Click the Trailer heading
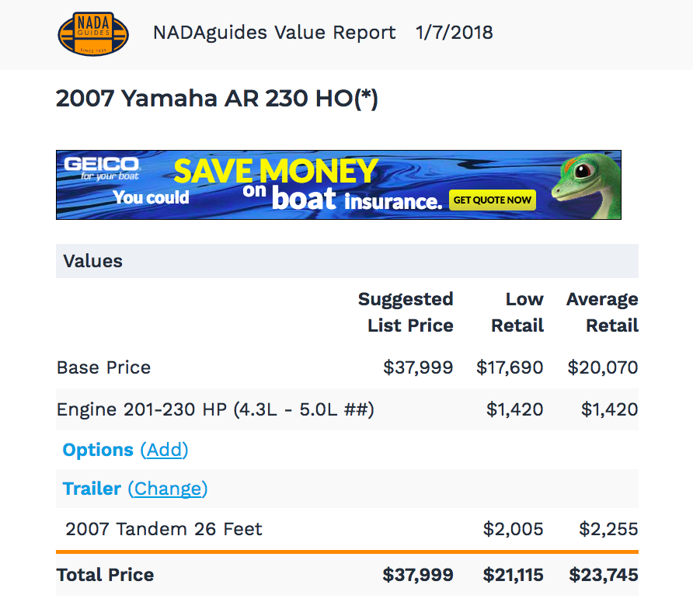 click(92, 489)
